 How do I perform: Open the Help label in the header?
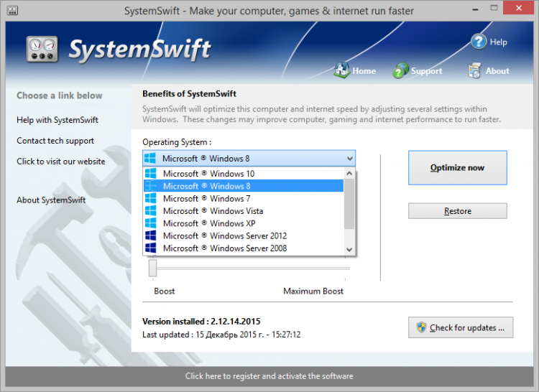[499, 42]
